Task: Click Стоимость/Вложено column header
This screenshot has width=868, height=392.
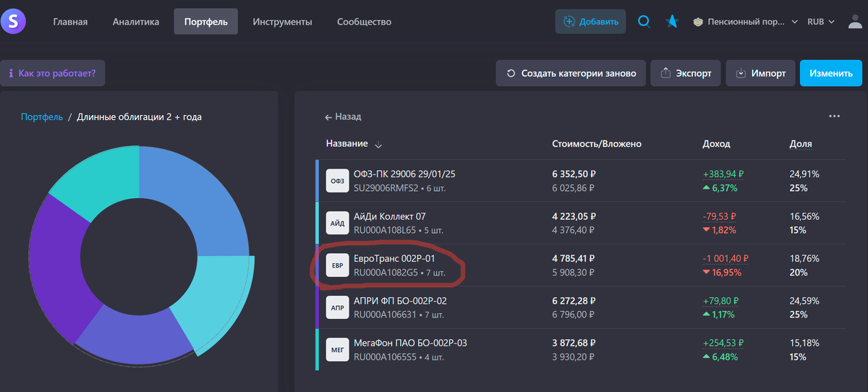Action: coord(597,144)
